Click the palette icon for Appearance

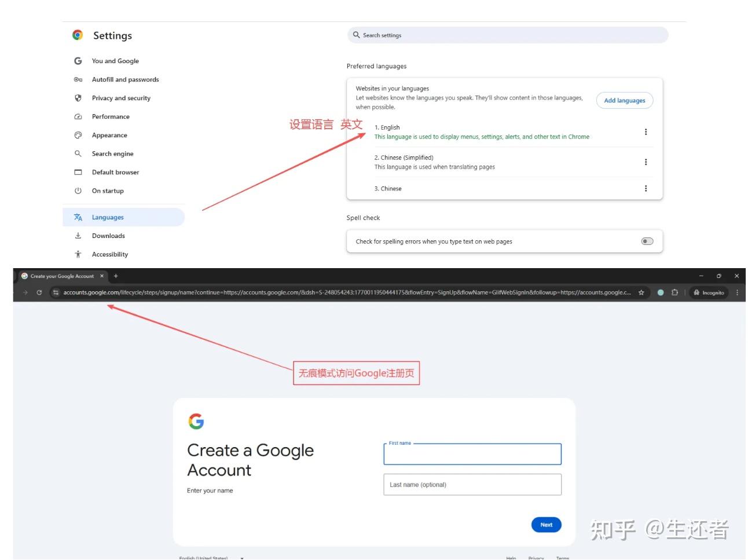click(78, 135)
